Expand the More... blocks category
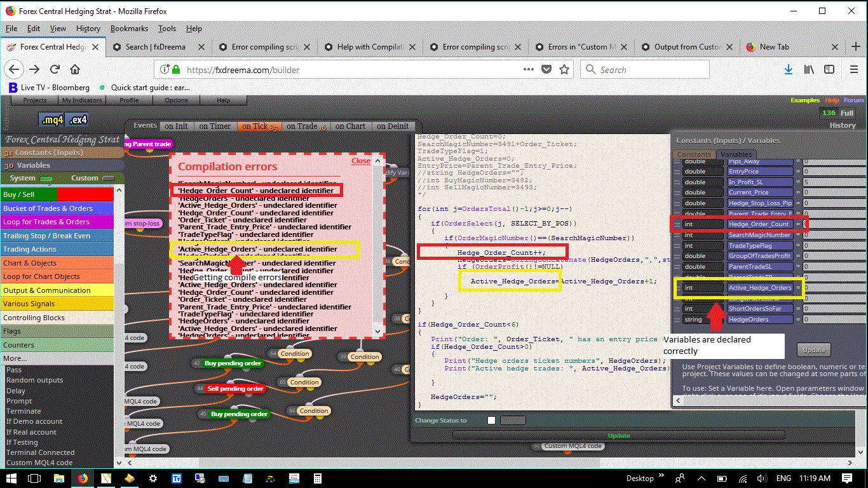Screen dimensions: 868x488 57,358
